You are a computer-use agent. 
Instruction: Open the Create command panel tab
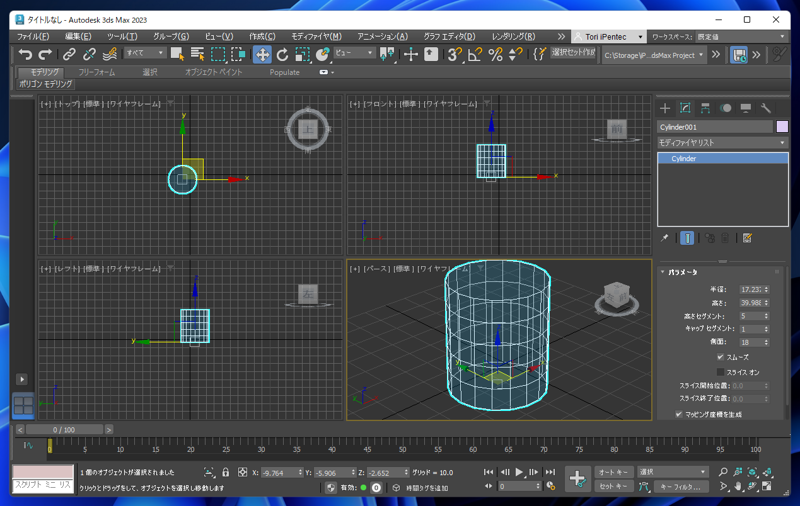pos(665,108)
